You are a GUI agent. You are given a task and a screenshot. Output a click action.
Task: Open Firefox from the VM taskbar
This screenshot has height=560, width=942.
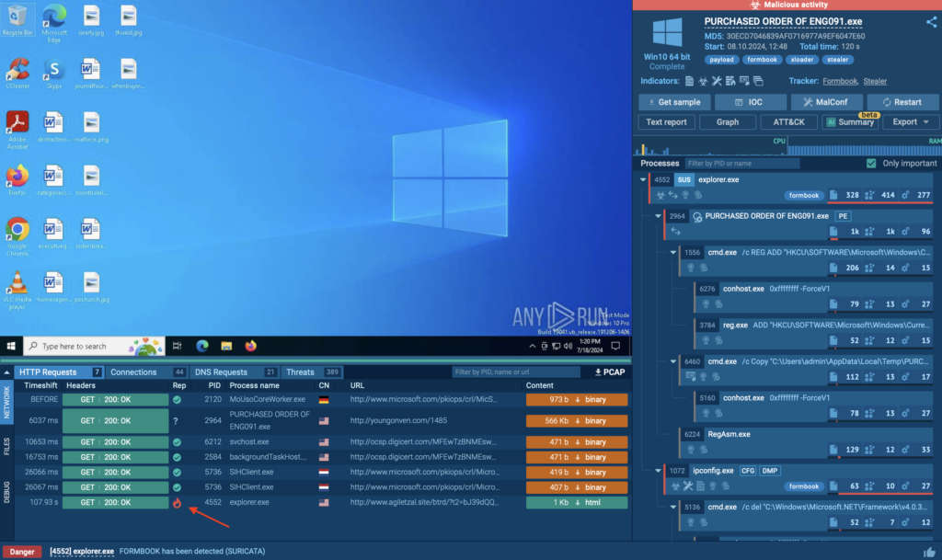click(x=250, y=347)
